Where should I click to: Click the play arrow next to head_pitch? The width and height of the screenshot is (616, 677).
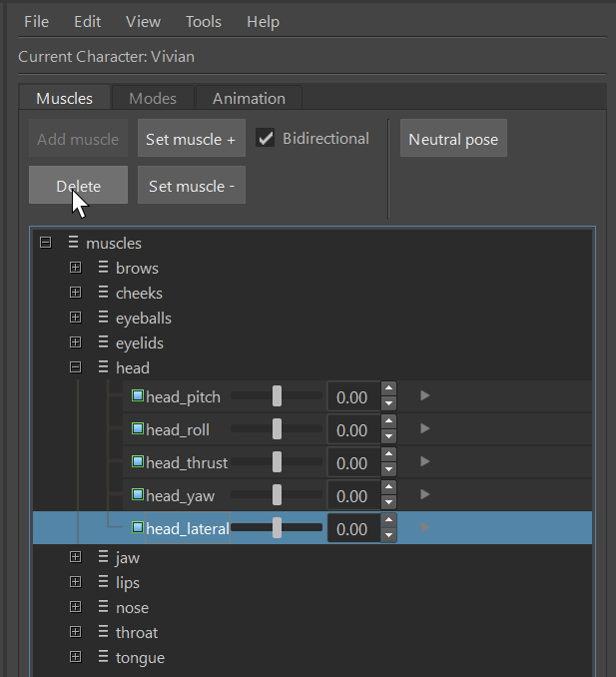425,395
